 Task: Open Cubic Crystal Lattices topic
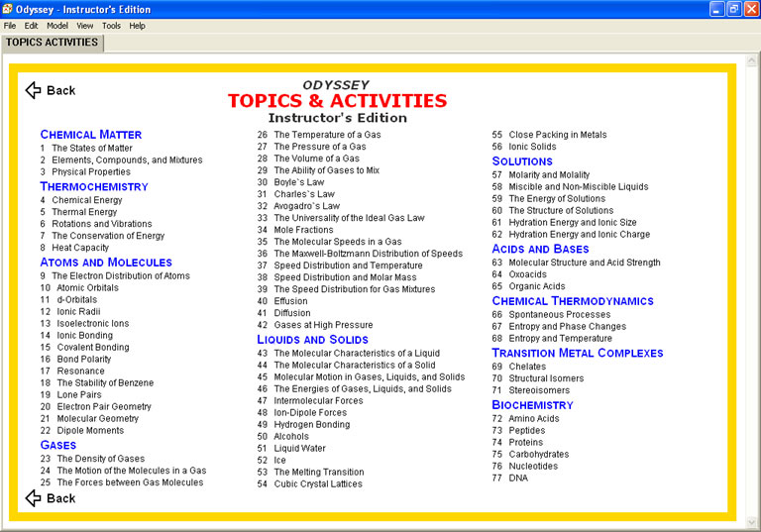point(309,483)
